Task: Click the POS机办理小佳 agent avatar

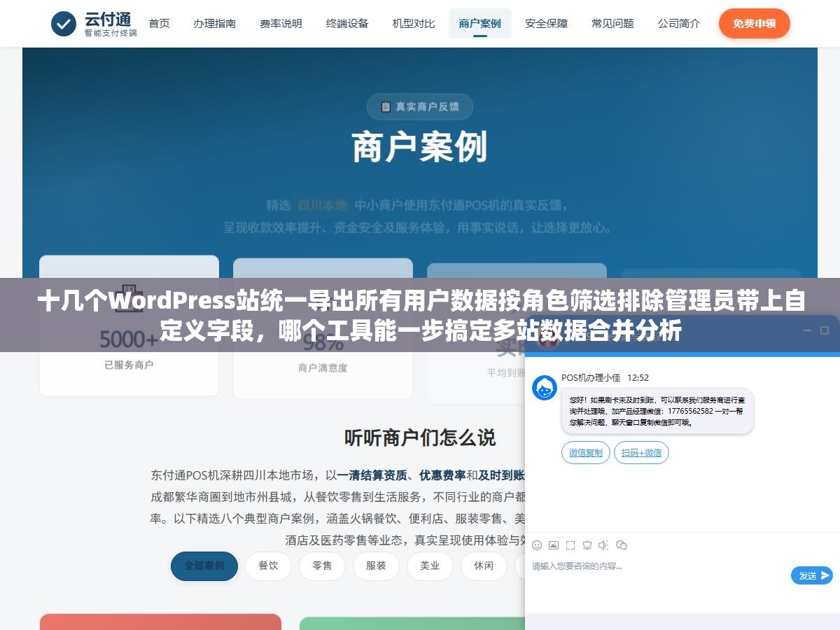Action: tap(545, 388)
